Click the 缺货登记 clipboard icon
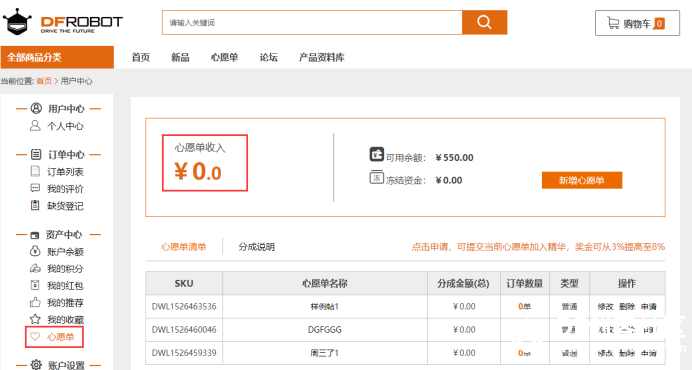This screenshot has width=692, height=370. click(x=35, y=205)
